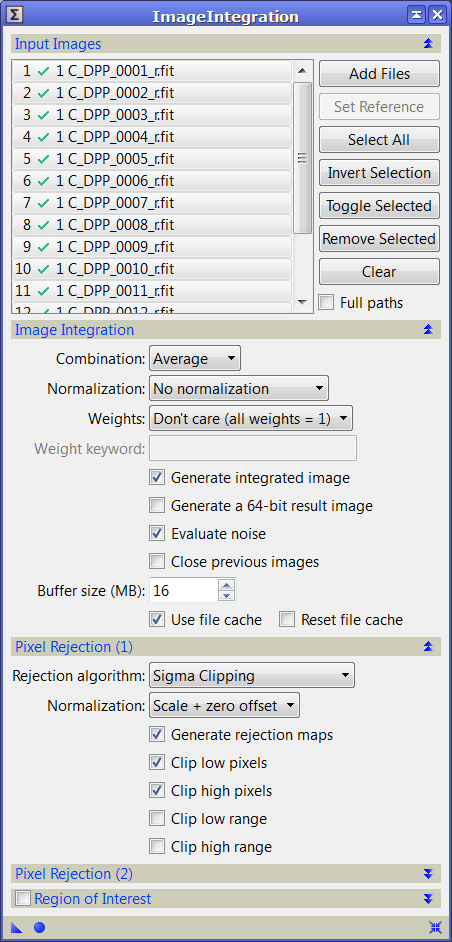452x942 pixels.
Task: Apply global with the blue circle icon
Action: (40, 927)
